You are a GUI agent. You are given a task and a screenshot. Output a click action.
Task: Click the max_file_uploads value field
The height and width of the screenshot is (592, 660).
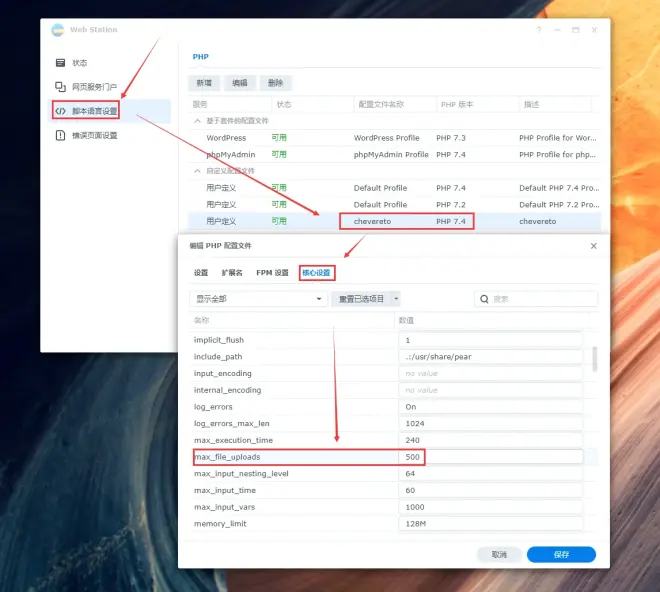point(491,457)
